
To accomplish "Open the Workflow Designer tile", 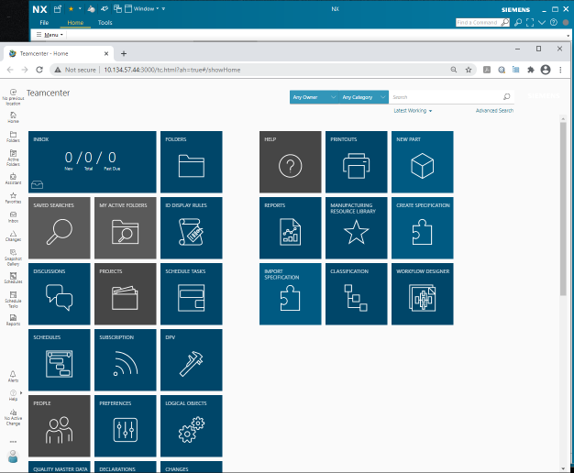I will (422, 294).
